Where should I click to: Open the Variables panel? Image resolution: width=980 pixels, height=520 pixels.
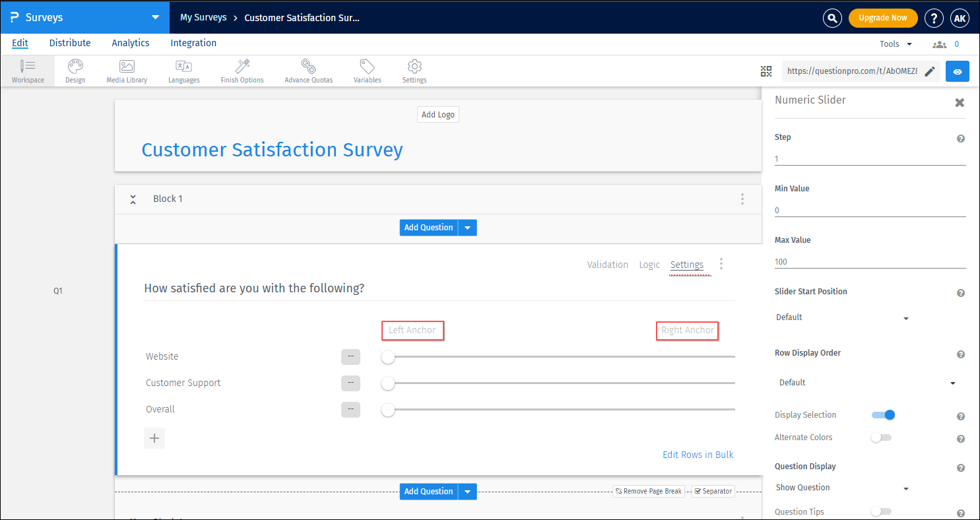point(367,71)
